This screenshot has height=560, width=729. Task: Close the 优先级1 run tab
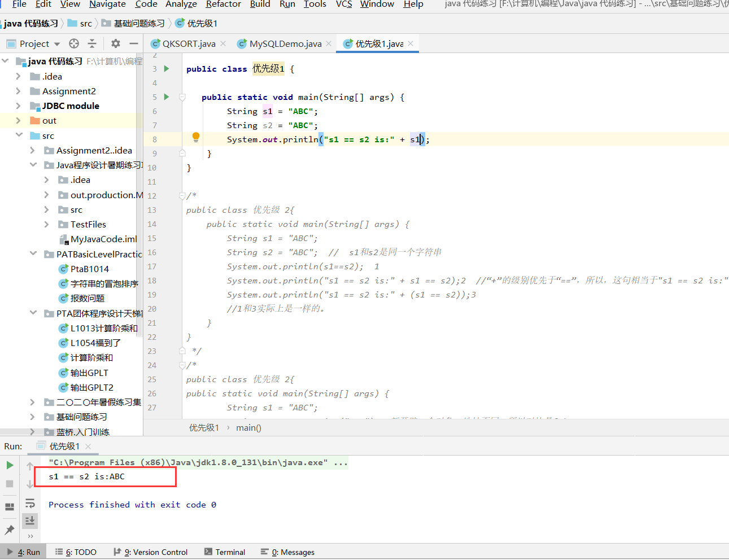click(x=88, y=446)
